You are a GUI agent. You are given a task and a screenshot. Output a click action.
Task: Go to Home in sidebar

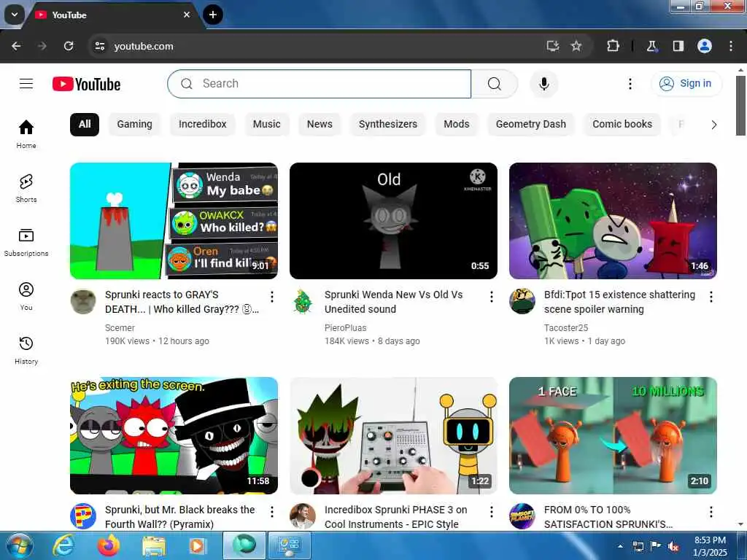(26, 134)
